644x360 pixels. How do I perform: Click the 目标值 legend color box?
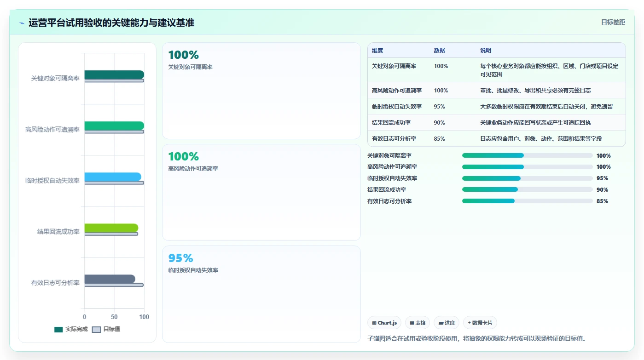point(96,329)
